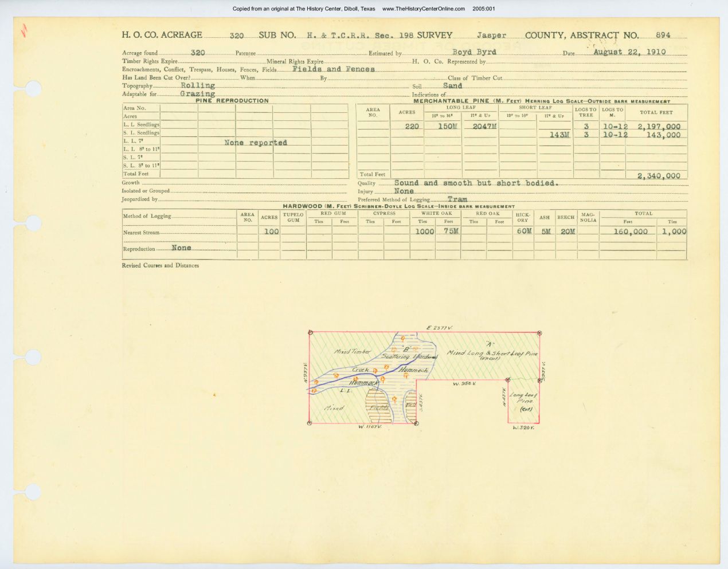Click the '220' acres value
Image resolution: width=728 pixels, height=569 pixels.
click(412, 127)
